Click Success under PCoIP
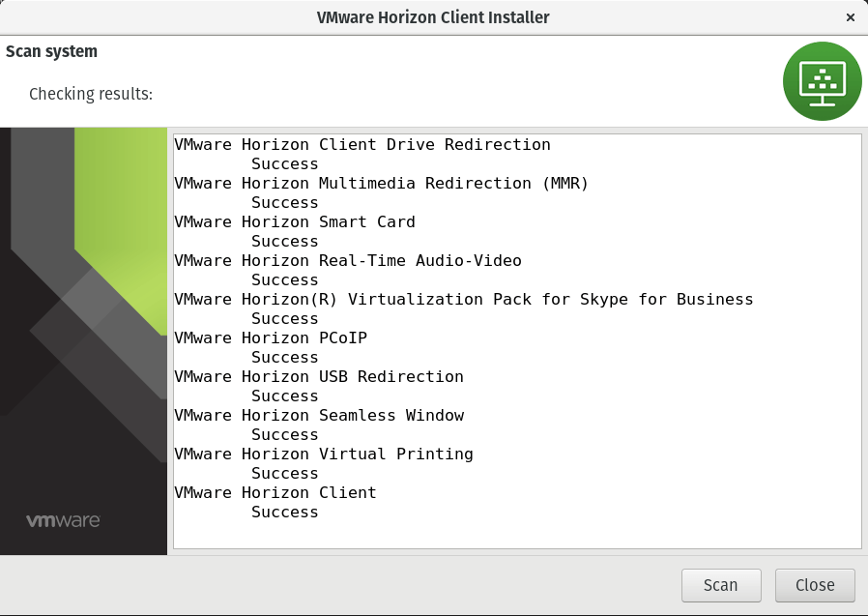 tap(285, 357)
